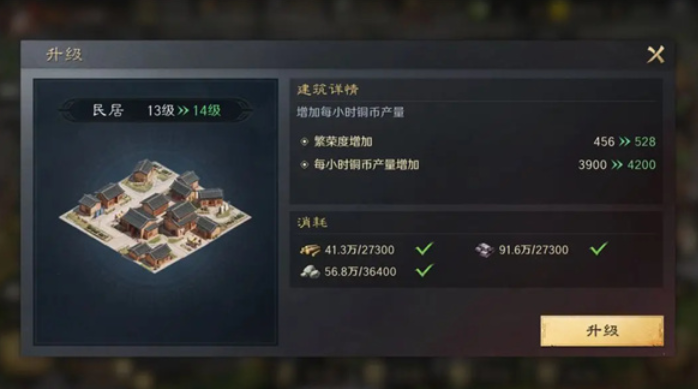Select the 建筑详情 section header
The width and height of the screenshot is (698, 389).
pyautogui.click(x=328, y=89)
